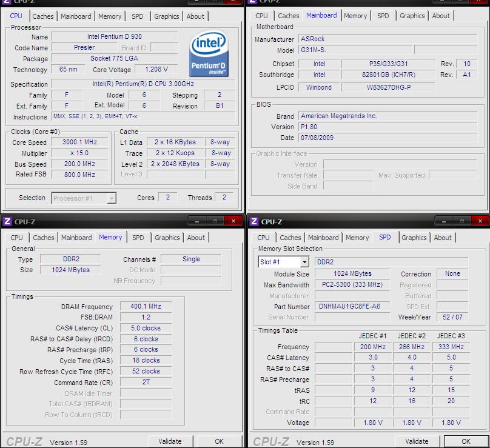
Task: Click the Core Speed value field
Action: (79, 142)
